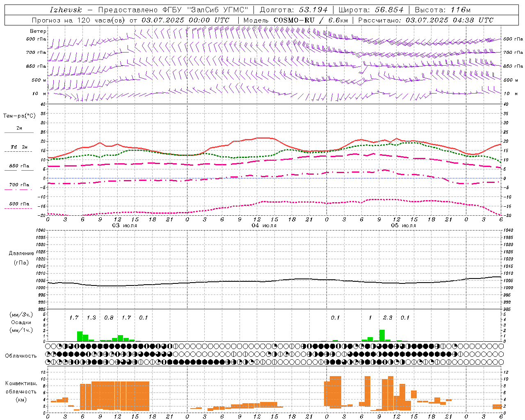Click the 'Td 2м' dew point legend label

tap(19, 147)
